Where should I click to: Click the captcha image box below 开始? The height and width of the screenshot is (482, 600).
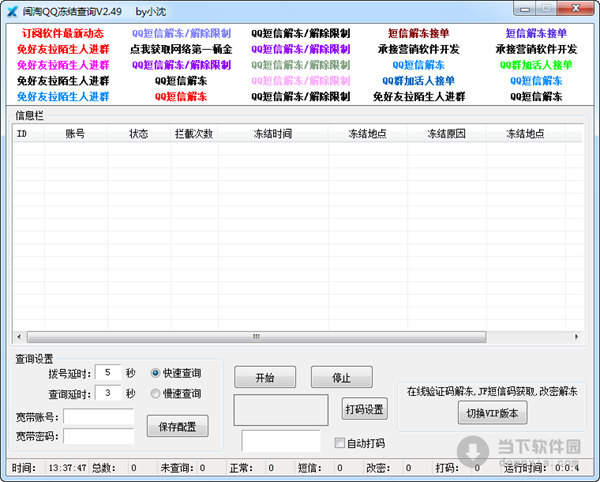[281, 410]
